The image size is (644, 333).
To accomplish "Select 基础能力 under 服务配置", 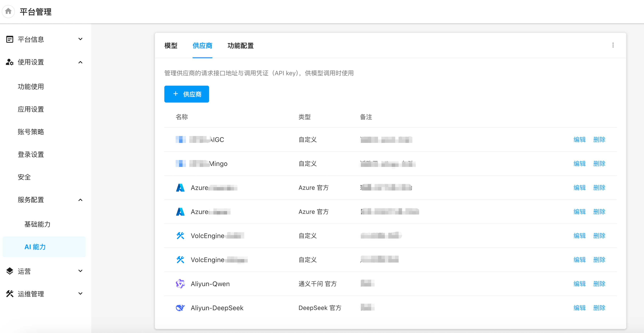I will click(37, 224).
